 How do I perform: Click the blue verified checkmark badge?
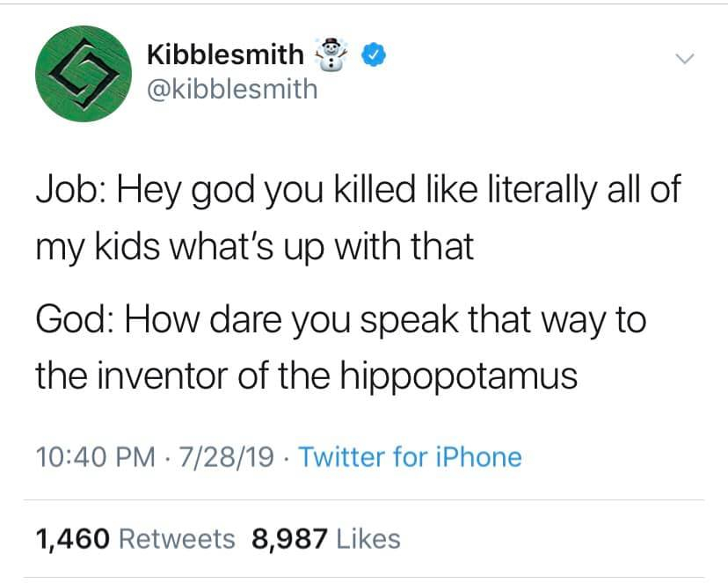pyautogui.click(x=375, y=55)
